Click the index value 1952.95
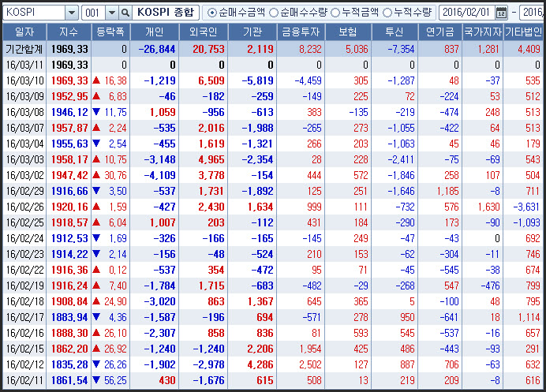This screenshot has width=546, height=392. click(x=69, y=96)
